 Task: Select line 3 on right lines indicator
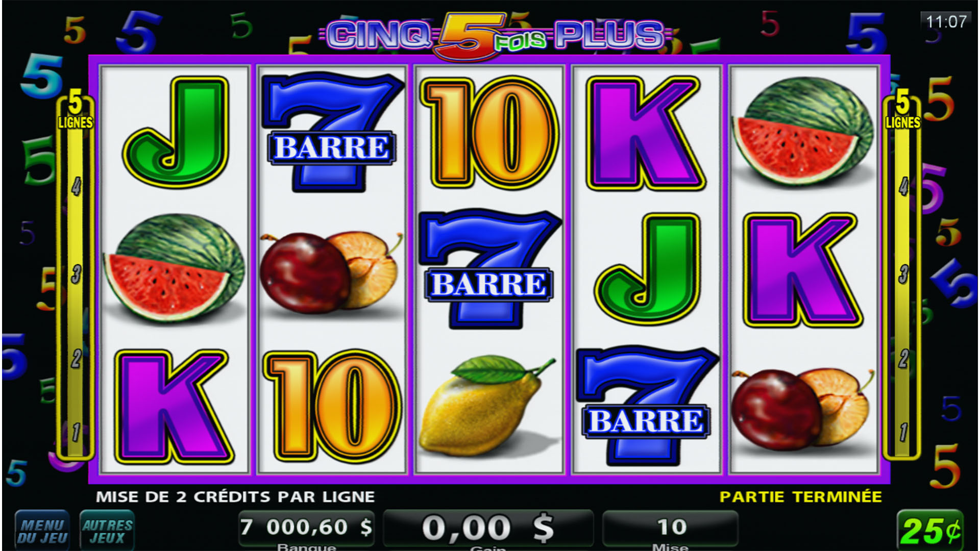point(903,274)
